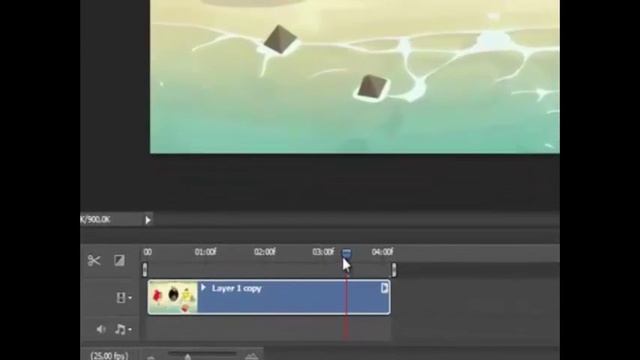Select the Layer 1 copy clip label

click(236, 288)
